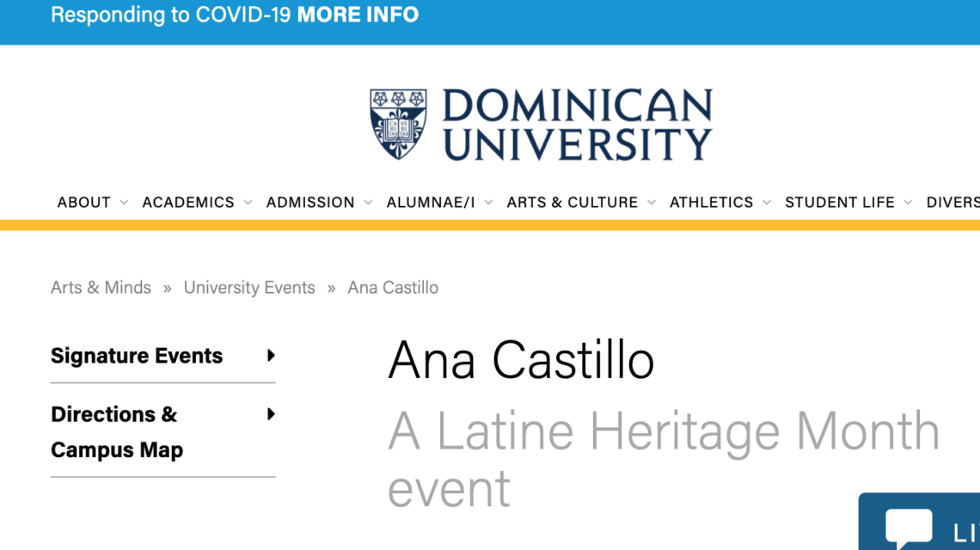
Task: Expand the Alumnae/i dropdown chevron
Action: coord(488,203)
